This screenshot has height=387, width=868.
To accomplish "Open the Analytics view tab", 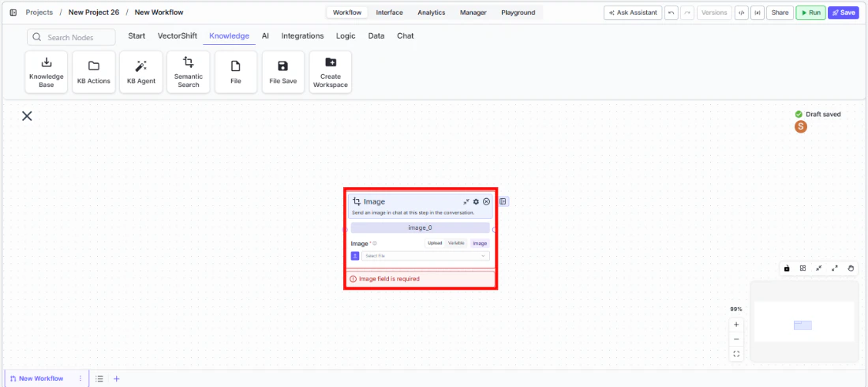I will click(x=431, y=12).
